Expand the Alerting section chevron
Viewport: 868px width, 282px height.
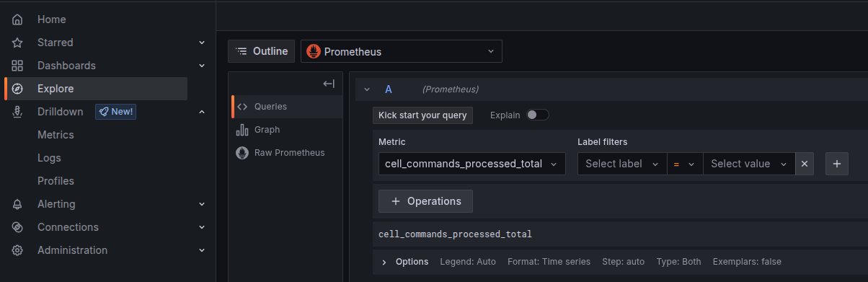[x=202, y=204]
